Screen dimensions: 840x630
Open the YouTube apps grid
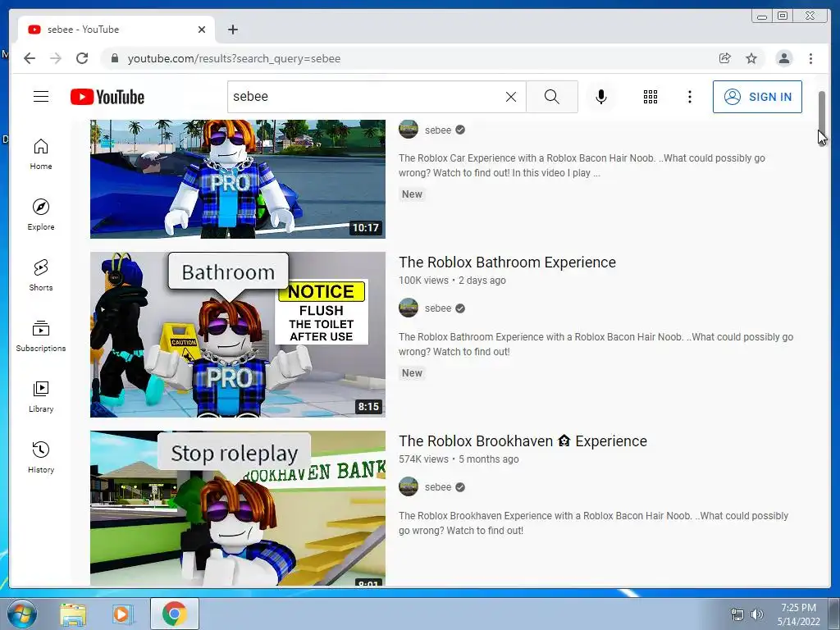[x=651, y=97]
